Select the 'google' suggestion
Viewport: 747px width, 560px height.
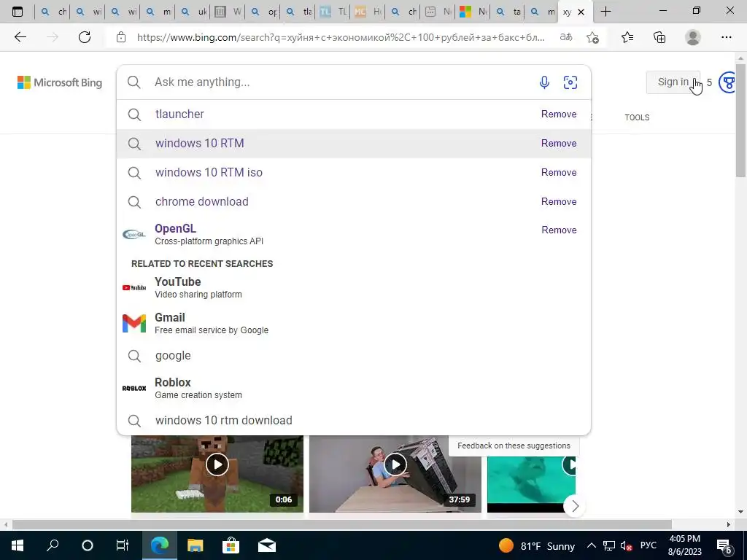[x=354, y=356]
